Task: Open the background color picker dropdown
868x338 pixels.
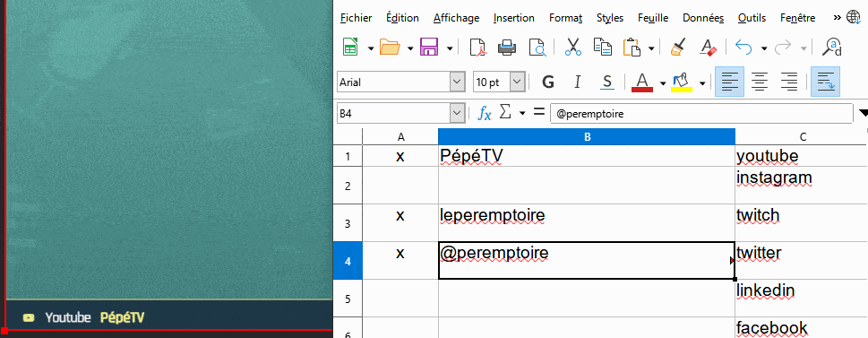Action: pos(702,83)
